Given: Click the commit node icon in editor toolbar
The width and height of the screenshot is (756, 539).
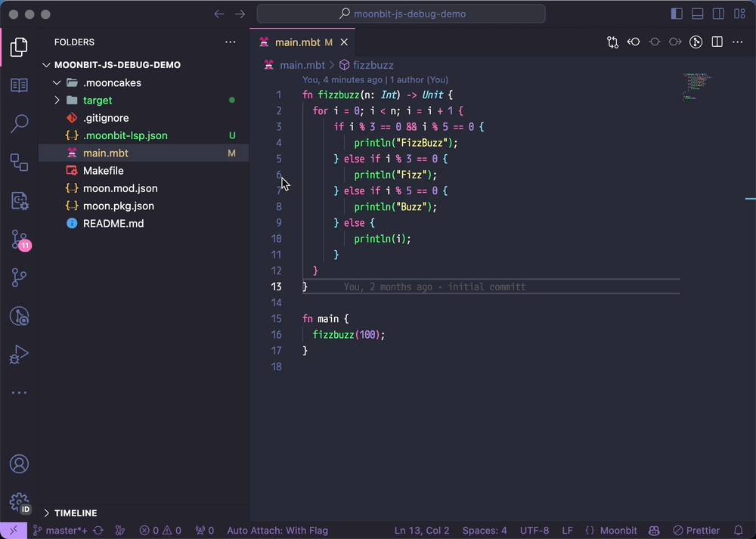Looking at the screenshot, I should pyautogui.click(x=654, y=42).
